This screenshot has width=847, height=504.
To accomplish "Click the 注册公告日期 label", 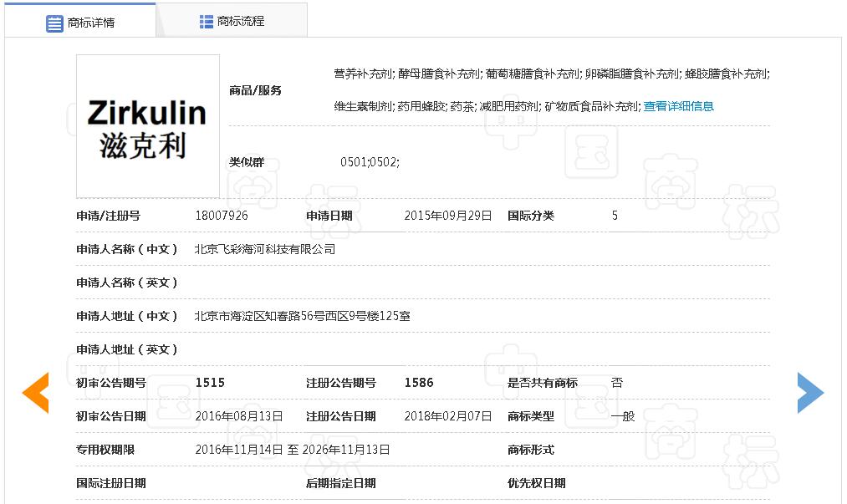I will [x=341, y=416].
